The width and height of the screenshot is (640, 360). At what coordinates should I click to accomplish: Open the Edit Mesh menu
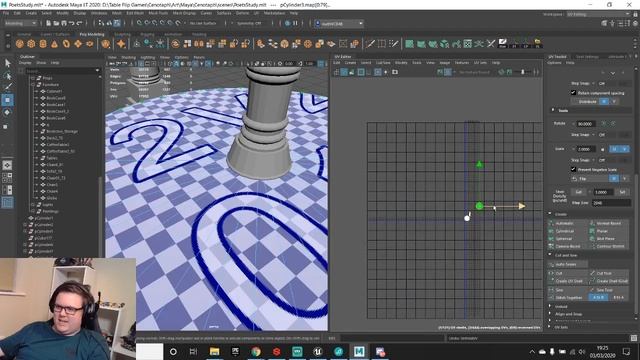click(x=135, y=13)
